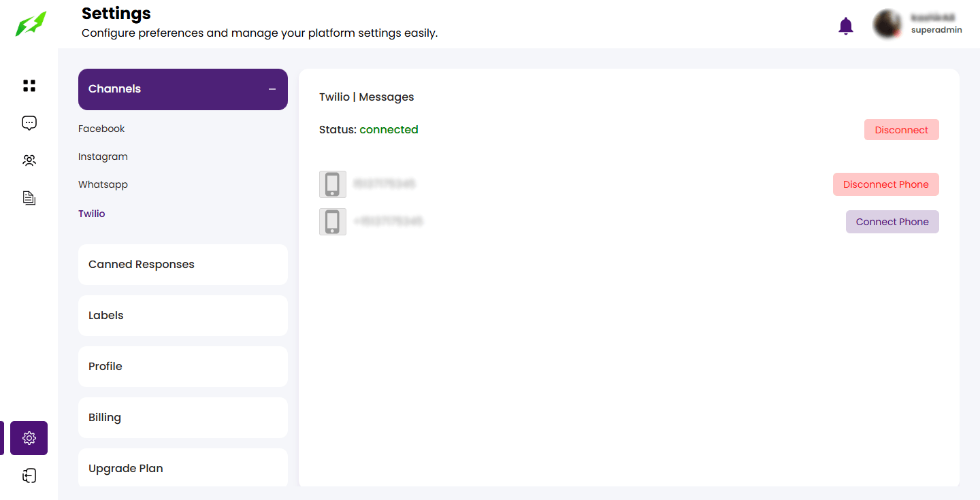Click the settings gear icon
980x500 pixels.
tap(29, 438)
